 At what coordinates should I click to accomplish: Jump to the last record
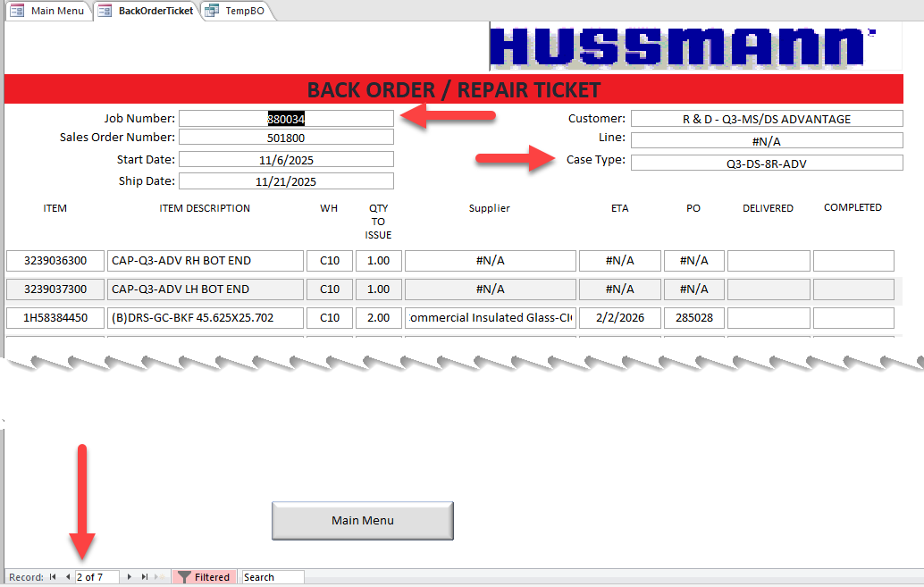pos(145,577)
